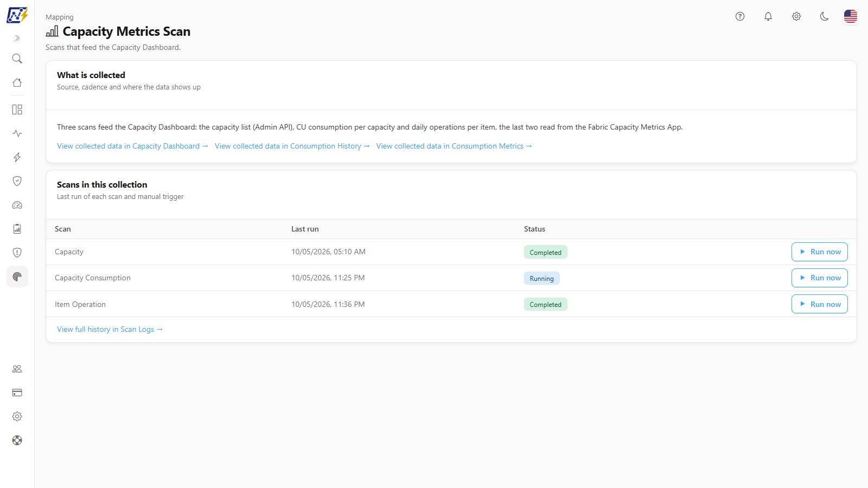The width and height of the screenshot is (868, 488).
Task: Click the 10/05/2026, 11:25 PM timestamp
Action: (x=328, y=278)
